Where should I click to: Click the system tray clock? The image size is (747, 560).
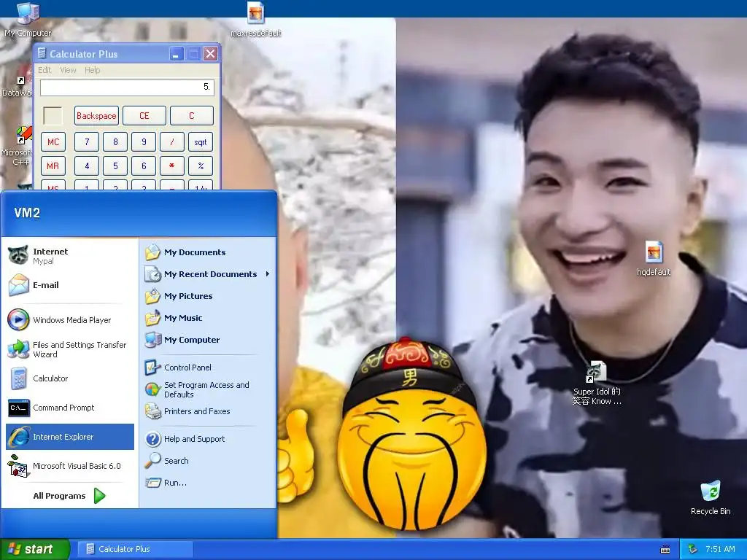(x=720, y=549)
